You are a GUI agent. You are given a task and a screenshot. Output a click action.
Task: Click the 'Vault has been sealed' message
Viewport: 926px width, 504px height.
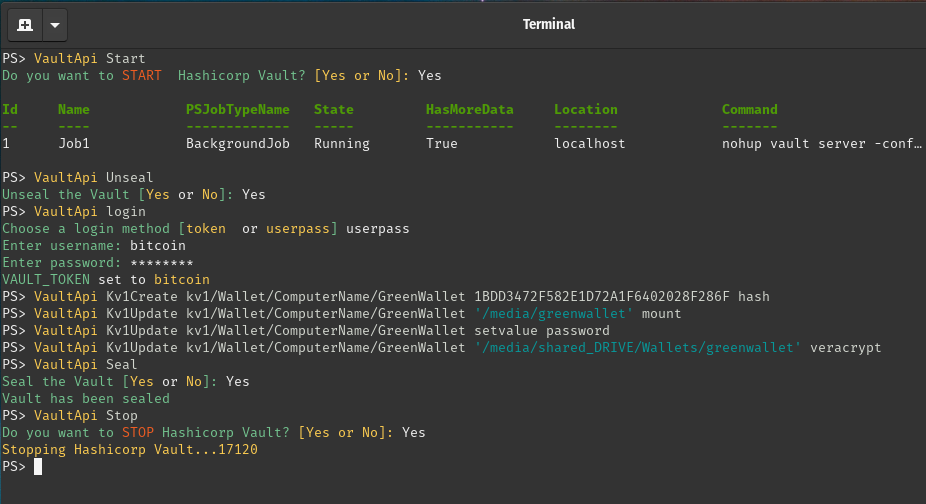(86, 399)
